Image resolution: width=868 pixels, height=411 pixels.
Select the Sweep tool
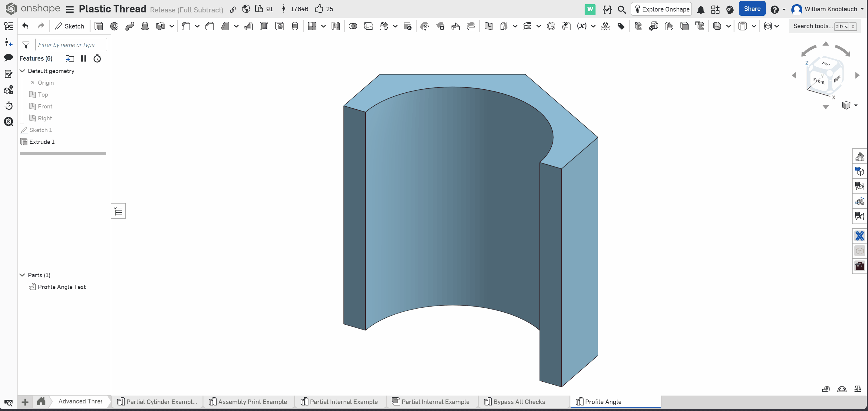(130, 26)
